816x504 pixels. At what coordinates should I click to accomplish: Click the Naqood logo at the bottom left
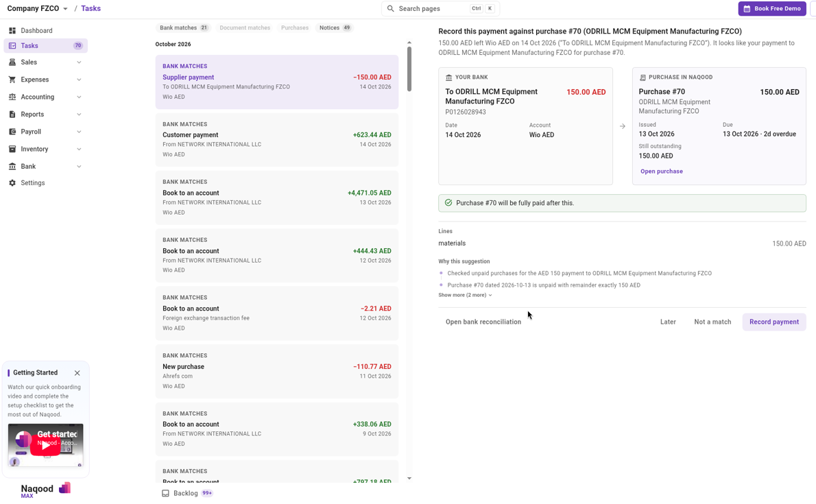pyautogui.click(x=45, y=490)
